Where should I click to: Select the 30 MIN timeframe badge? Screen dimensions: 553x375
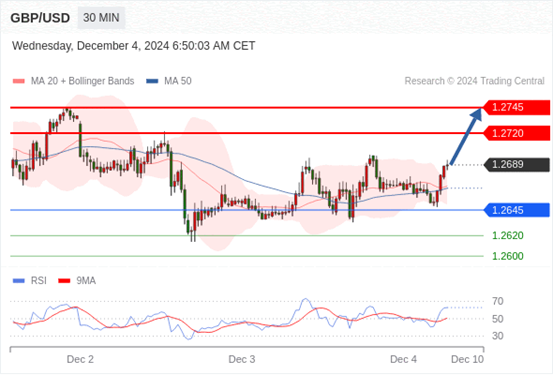pos(101,18)
